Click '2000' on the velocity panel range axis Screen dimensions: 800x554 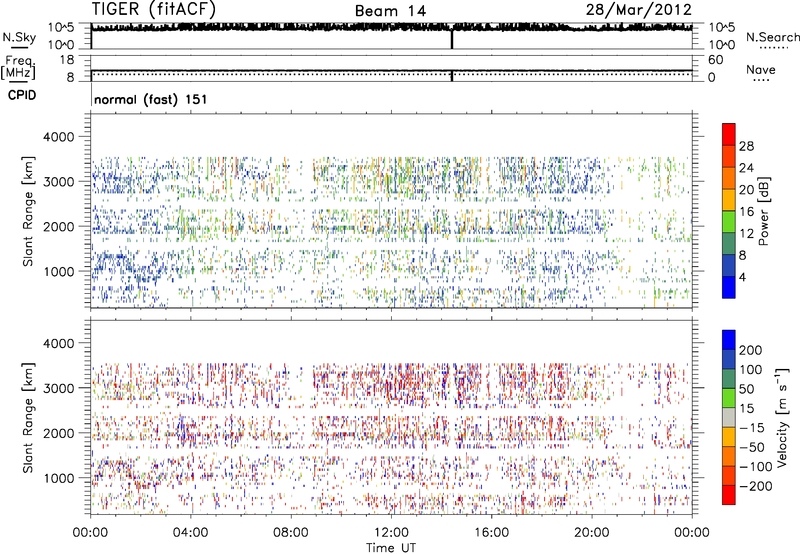coord(58,433)
